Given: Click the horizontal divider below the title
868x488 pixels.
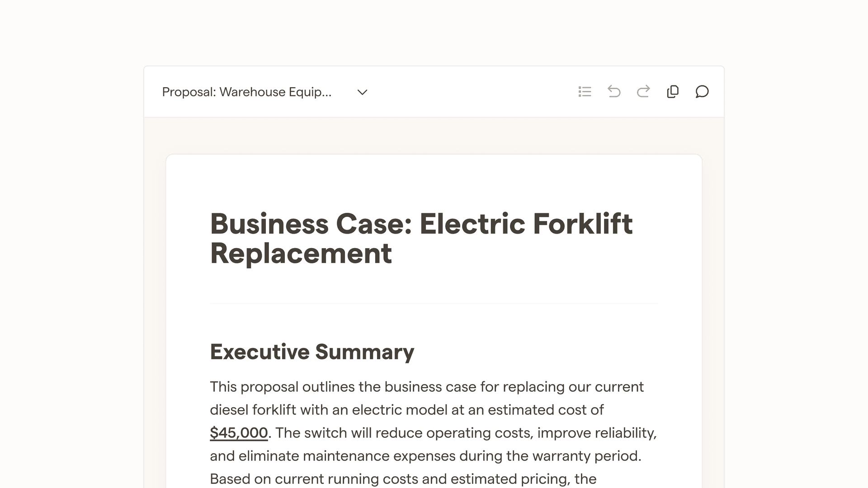Looking at the screenshot, I should click(434, 304).
